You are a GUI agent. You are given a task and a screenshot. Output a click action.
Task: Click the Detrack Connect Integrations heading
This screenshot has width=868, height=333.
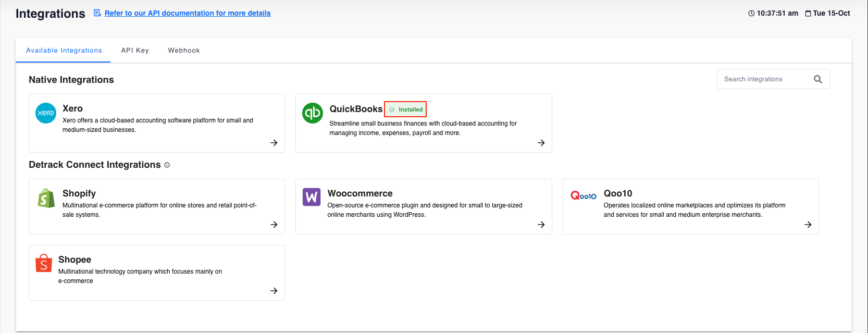(x=95, y=165)
